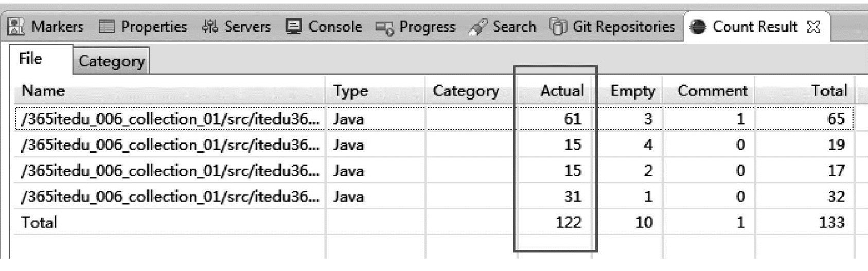Click the Search flashlight icon
This screenshot has height=271, width=868.
tap(478, 27)
